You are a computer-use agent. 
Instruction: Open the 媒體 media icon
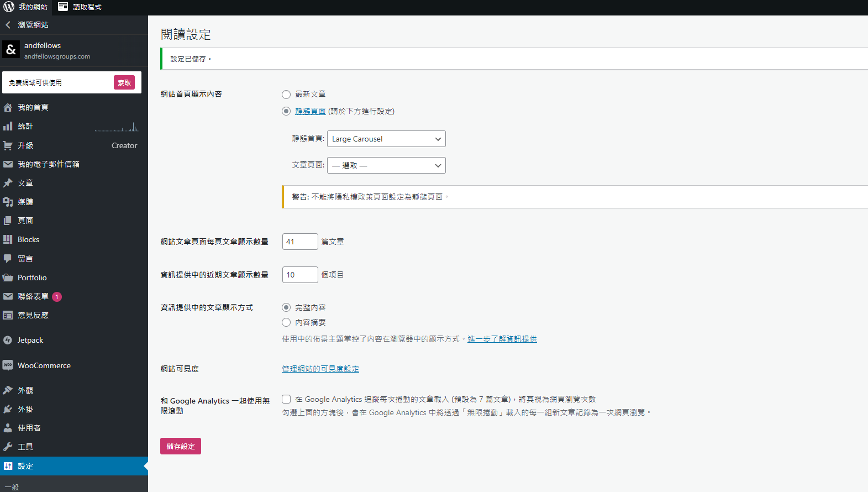(8, 202)
